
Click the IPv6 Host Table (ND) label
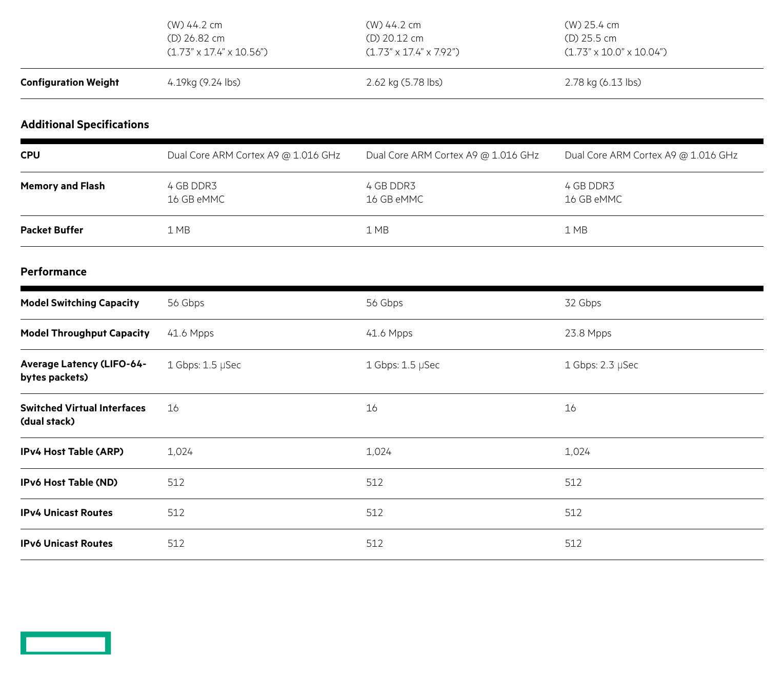pyautogui.click(x=69, y=483)
